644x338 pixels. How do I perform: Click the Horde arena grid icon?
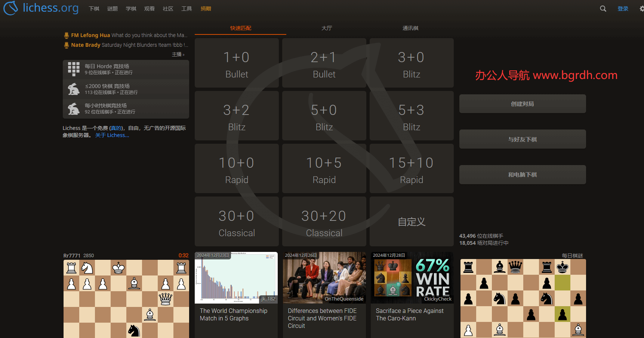pyautogui.click(x=74, y=69)
